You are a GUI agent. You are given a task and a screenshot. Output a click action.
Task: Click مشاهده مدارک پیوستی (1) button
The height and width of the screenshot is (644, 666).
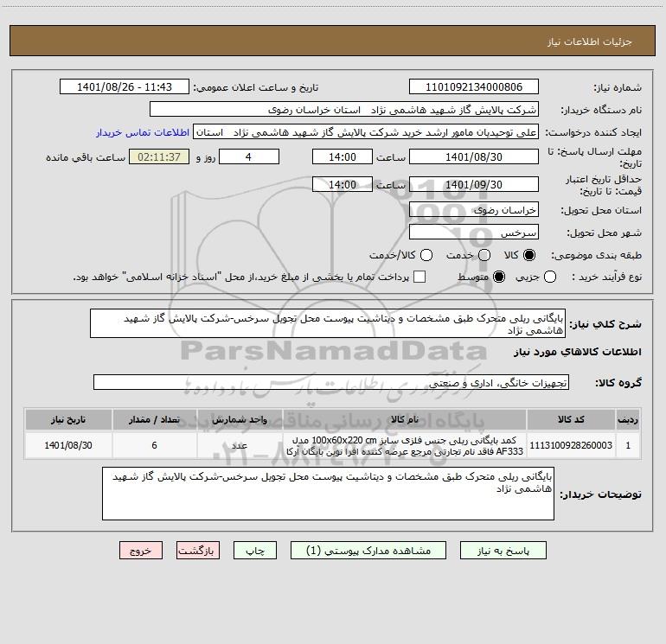[x=368, y=551]
